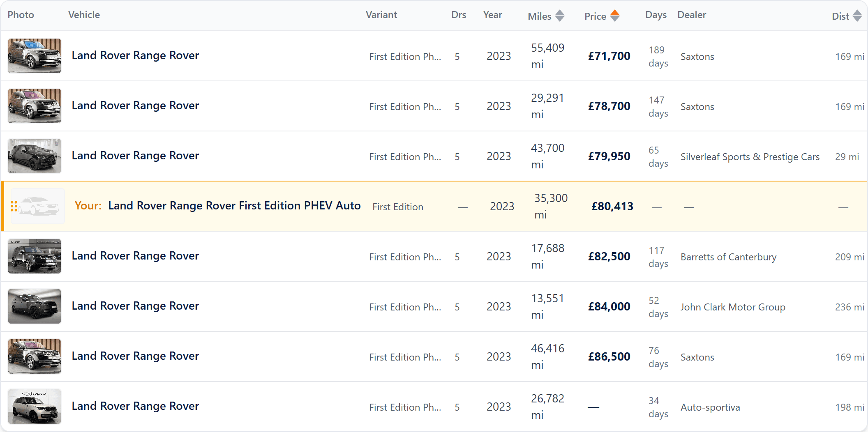The image size is (868, 432).
Task: Click the £79,950 price
Action: pos(609,156)
